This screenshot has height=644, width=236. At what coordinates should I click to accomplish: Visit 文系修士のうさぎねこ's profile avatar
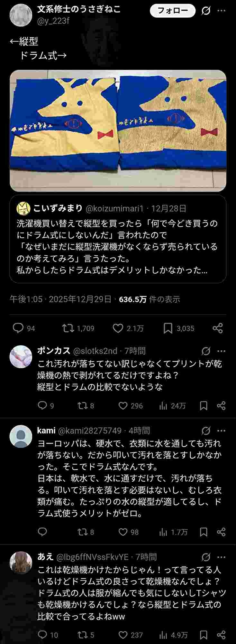click(x=21, y=15)
